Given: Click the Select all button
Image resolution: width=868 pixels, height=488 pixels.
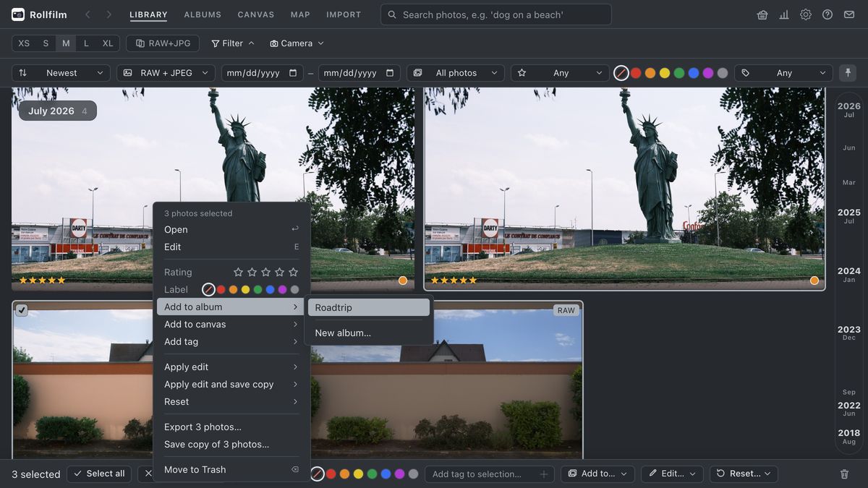Looking at the screenshot, I should click(99, 474).
